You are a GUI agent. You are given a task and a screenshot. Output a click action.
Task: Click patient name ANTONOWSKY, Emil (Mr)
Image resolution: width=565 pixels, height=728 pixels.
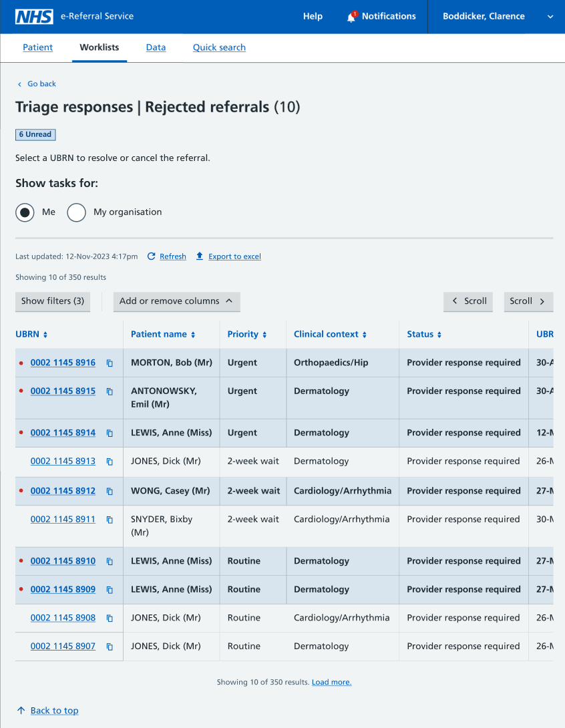click(x=164, y=397)
